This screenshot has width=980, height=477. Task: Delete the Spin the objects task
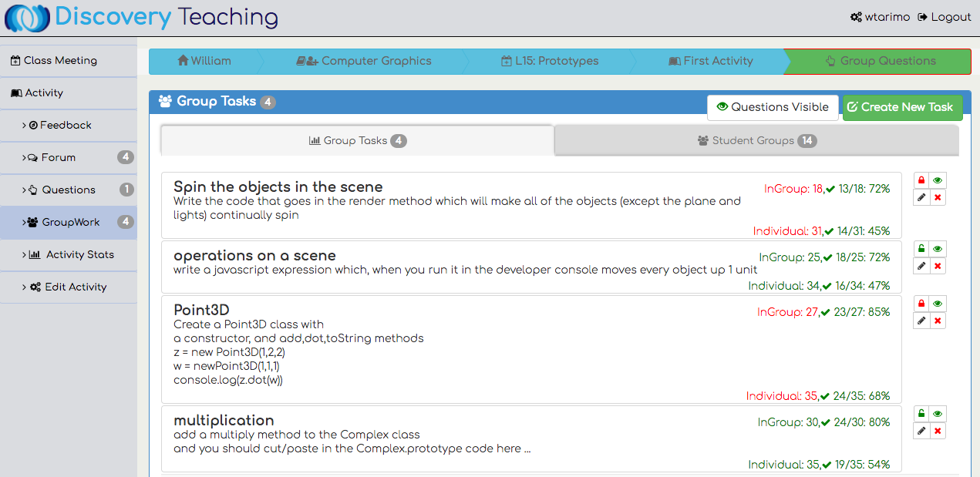pyautogui.click(x=938, y=198)
